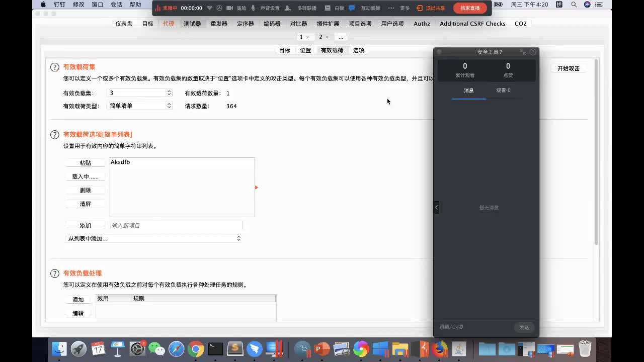This screenshot has height=362, width=644.
Task: Click 退出共享 to stop sharing
Action: pyautogui.click(x=431, y=8)
